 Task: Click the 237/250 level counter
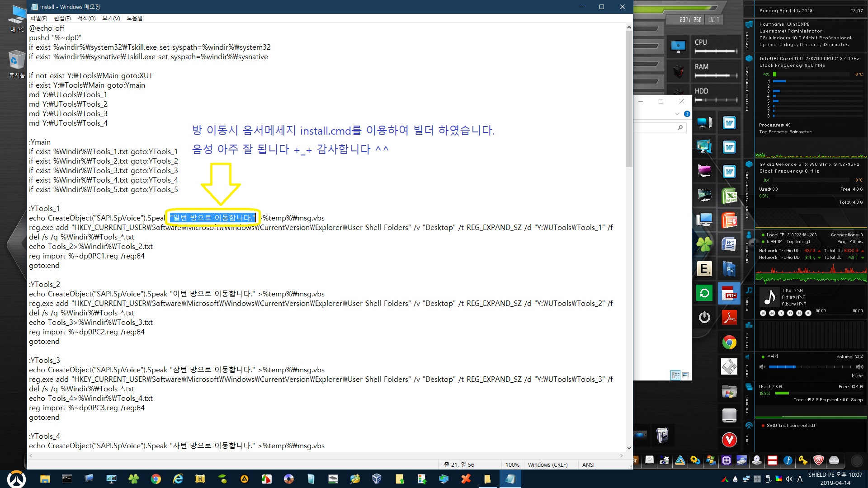point(690,20)
